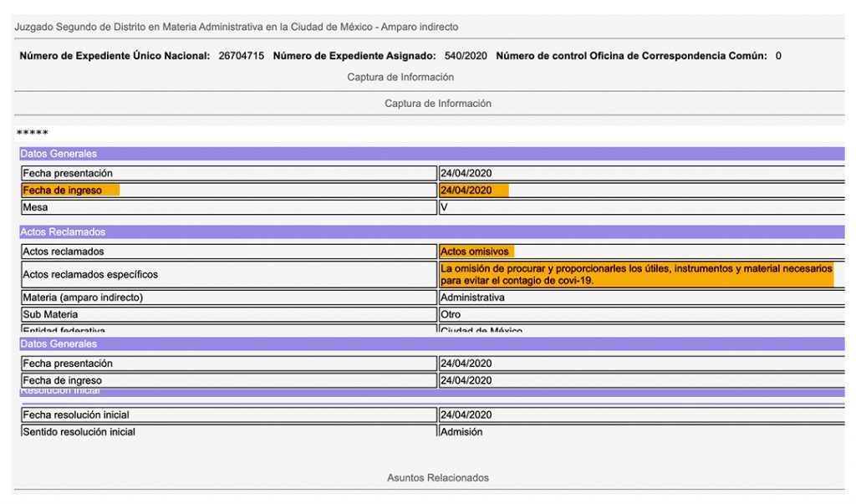Click the 'Asuntos Relacionados' heading
The image size is (856, 504).
click(x=438, y=478)
